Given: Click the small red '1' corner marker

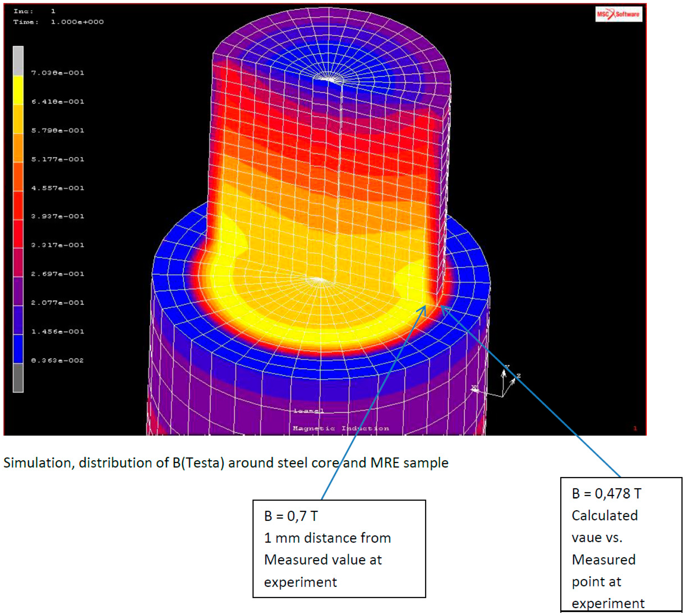Looking at the screenshot, I should coord(635,428).
